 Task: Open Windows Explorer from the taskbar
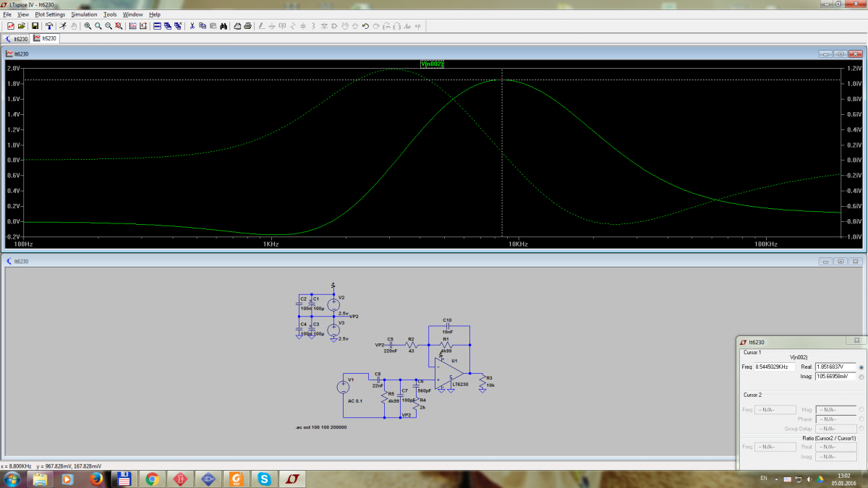[40, 479]
